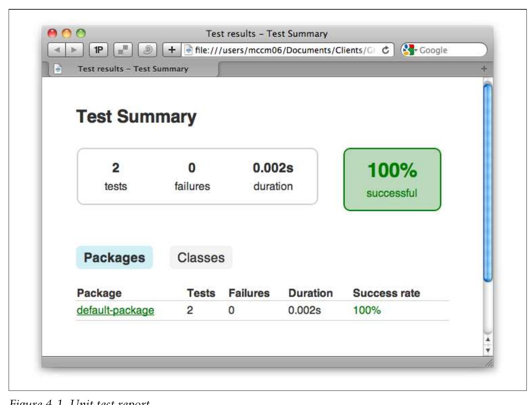The height and width of the screenshot is (405, 532).
Task: Click the scroll up arrow
Action: pyautogui.click(x=487, y=339)
